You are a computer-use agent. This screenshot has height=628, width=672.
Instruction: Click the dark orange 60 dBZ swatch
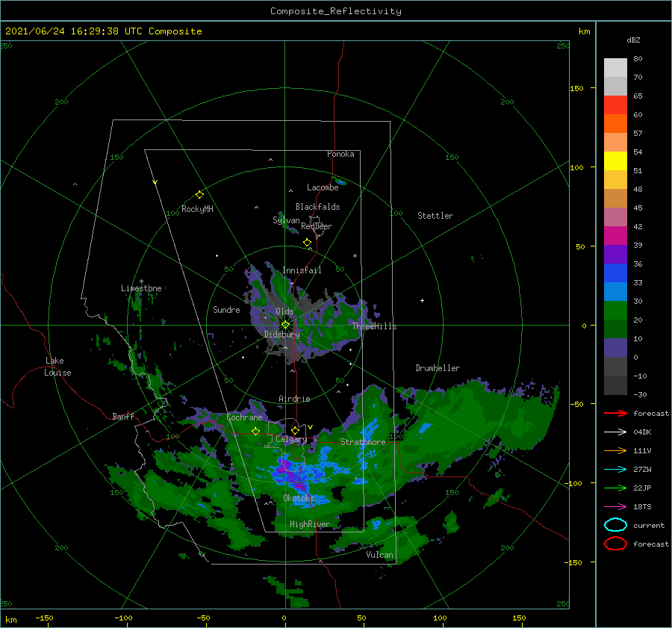615,124
